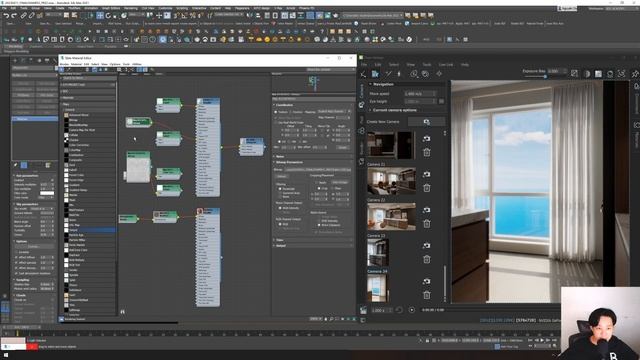Click the teapot render icon in main toolbar
The height and width of the screenshot is (360, 640).
coord(336,16)
